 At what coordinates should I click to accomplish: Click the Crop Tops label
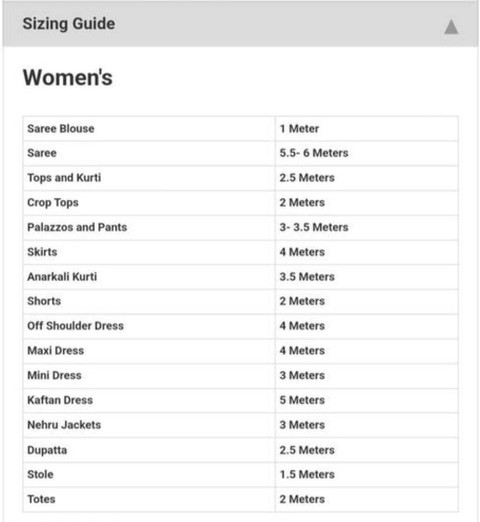coord(53,203)
